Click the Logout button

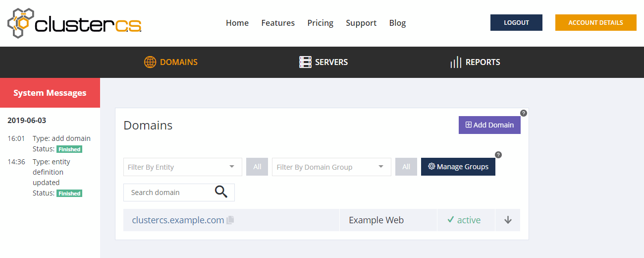(x=516, y=23)
